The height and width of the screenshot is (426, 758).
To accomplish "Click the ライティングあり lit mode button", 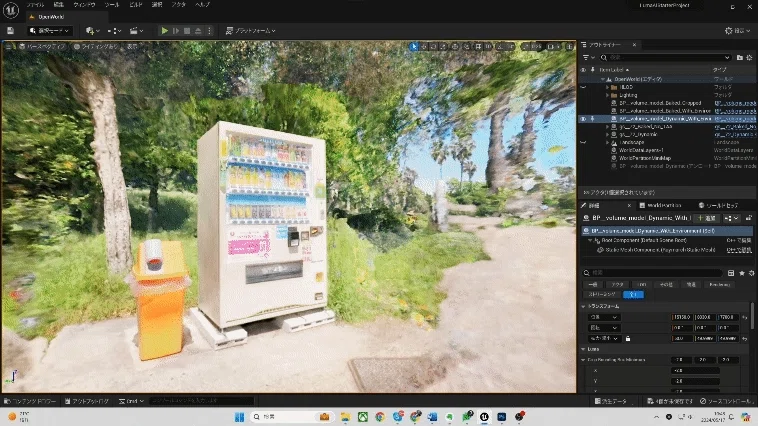I will [96, 46].
